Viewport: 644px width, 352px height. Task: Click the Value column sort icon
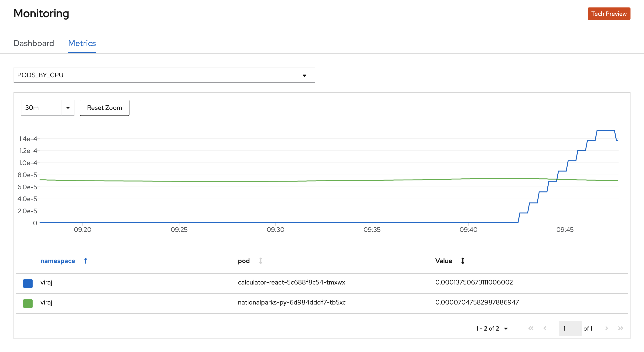[x=463, y=261]
